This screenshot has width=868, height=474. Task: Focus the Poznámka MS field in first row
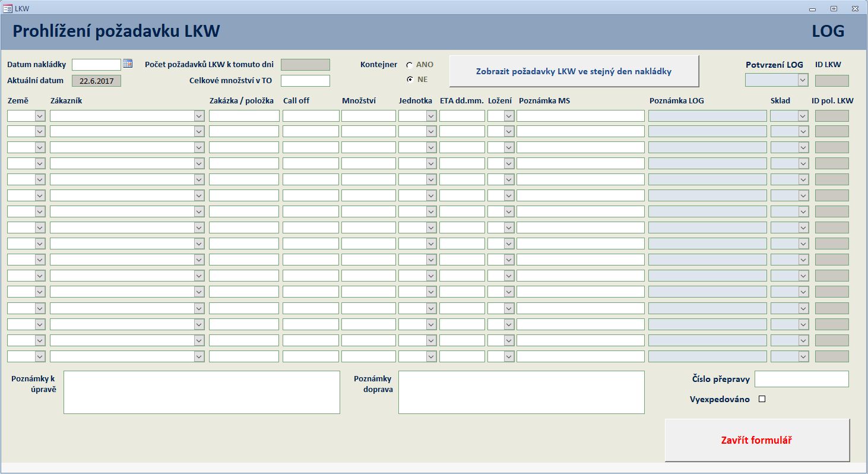click(x=581, y=116)
